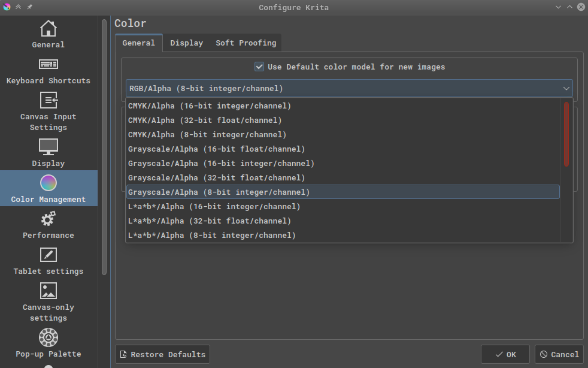Click the double-chevron keep-above icon

pos(18,7)
